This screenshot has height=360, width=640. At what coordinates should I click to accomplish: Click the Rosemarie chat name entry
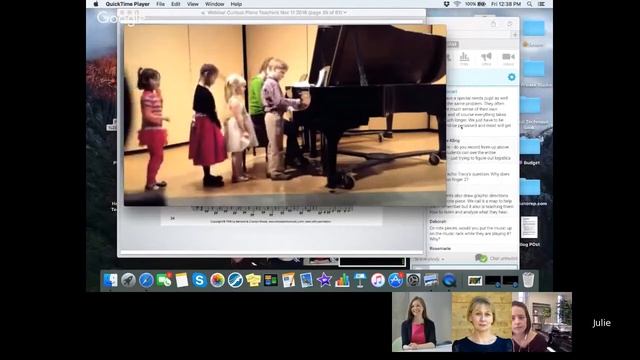440,248
